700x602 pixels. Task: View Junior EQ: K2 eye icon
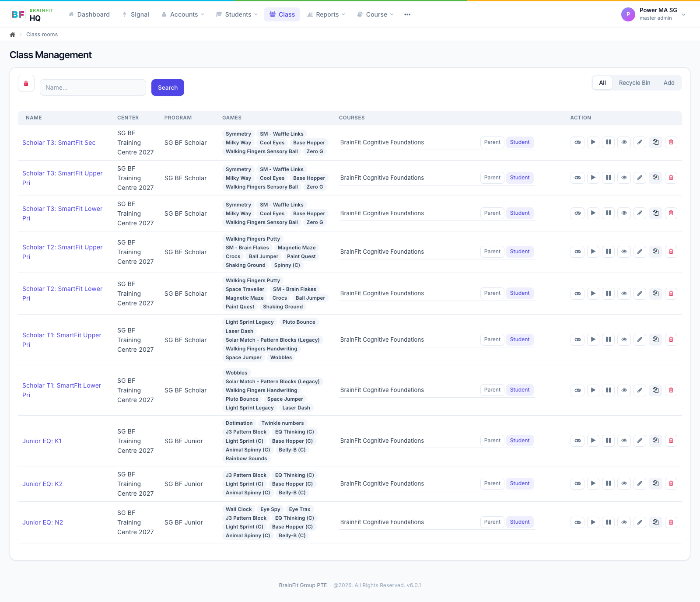pyautogui.click(x=624, y=483)
